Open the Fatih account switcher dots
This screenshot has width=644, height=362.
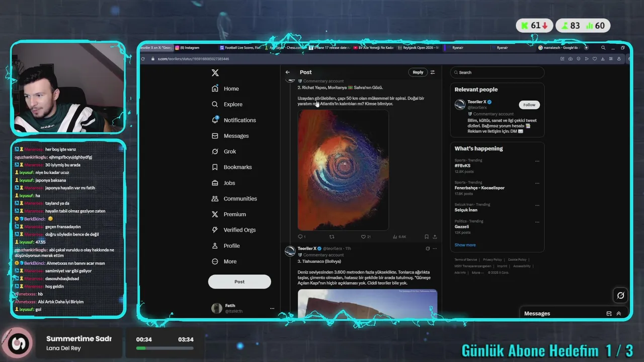[272, 308]
